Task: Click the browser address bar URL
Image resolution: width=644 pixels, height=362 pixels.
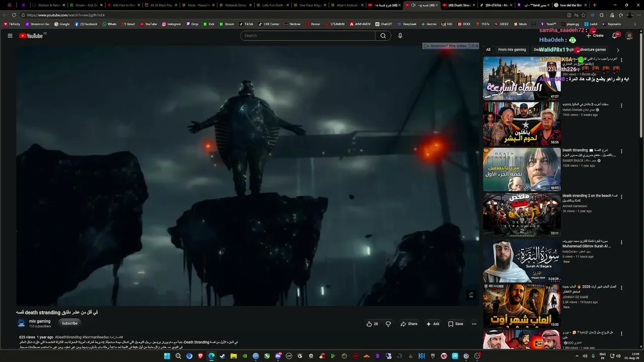Action: coord(66,15)
